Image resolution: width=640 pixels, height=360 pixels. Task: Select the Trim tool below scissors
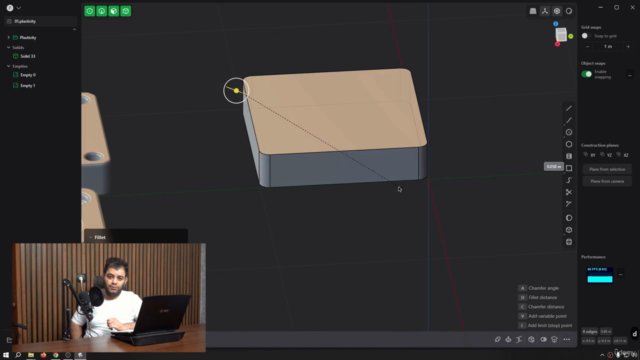click(x=569, y=204)
